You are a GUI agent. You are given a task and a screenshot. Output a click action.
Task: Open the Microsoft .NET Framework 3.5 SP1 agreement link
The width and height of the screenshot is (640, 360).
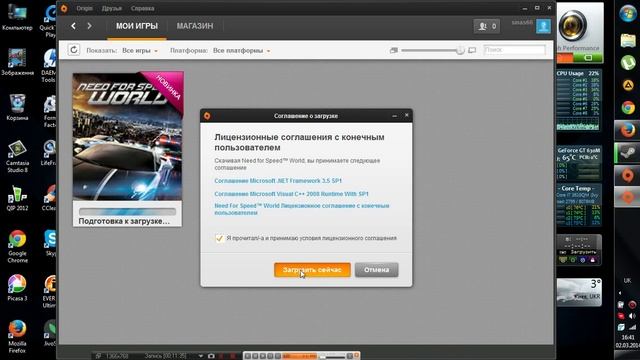pos(278,181)
